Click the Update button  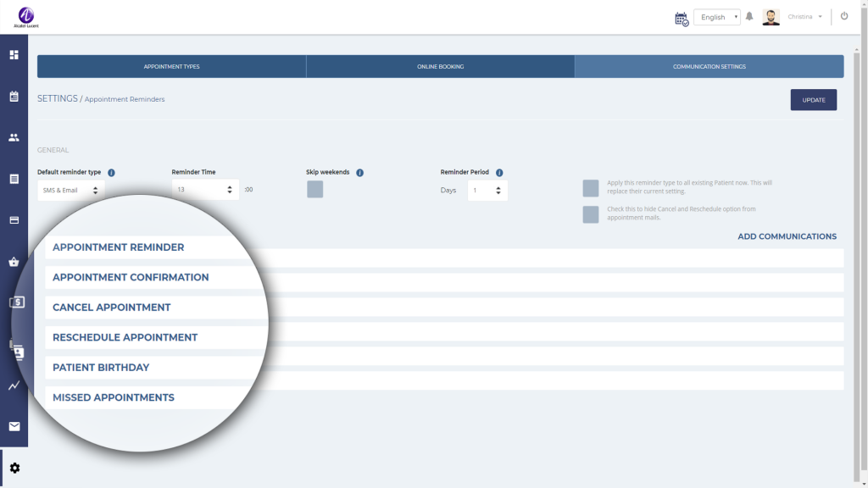814,100
